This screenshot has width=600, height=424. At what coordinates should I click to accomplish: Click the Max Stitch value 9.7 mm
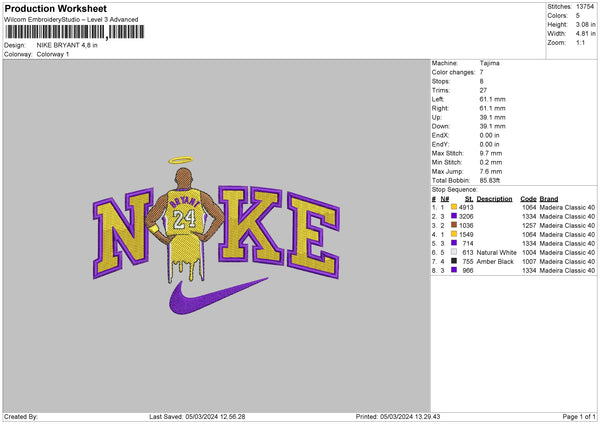pyautogui.click(x=491, y=153)
